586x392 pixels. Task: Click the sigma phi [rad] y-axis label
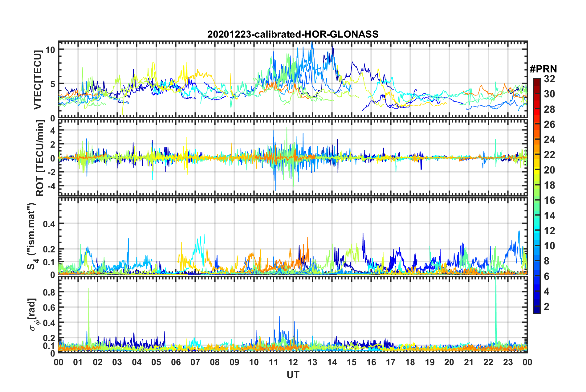coord(33,314)
